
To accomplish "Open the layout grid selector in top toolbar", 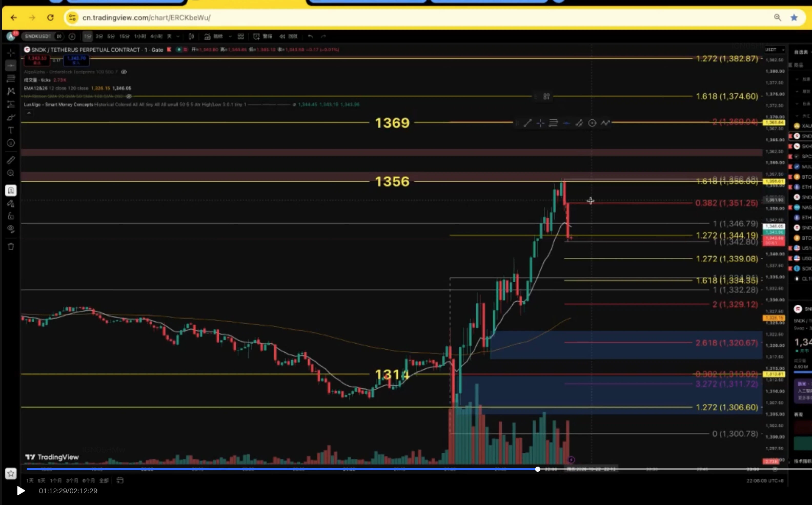I will (241, 36).
